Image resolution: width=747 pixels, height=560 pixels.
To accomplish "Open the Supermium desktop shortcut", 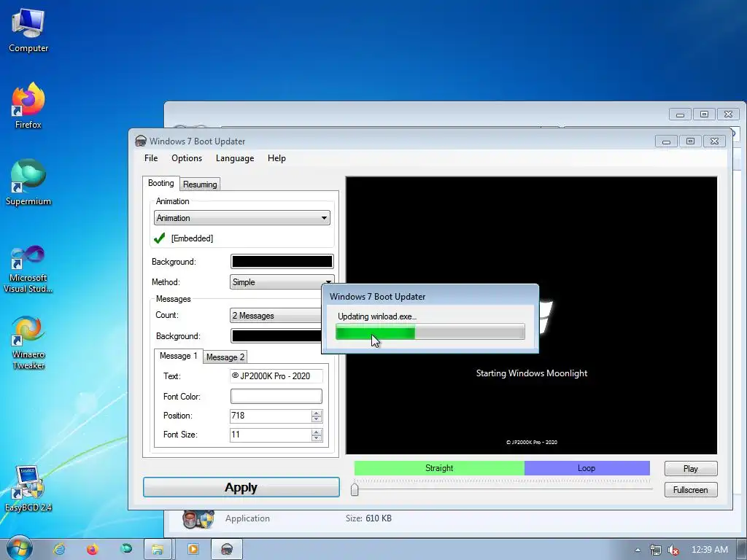I will (28, 182).
